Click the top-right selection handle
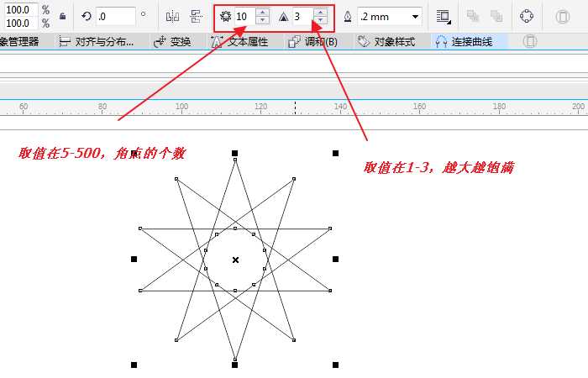This screenshot has width=588, height=378. click(x=336, y=153)
